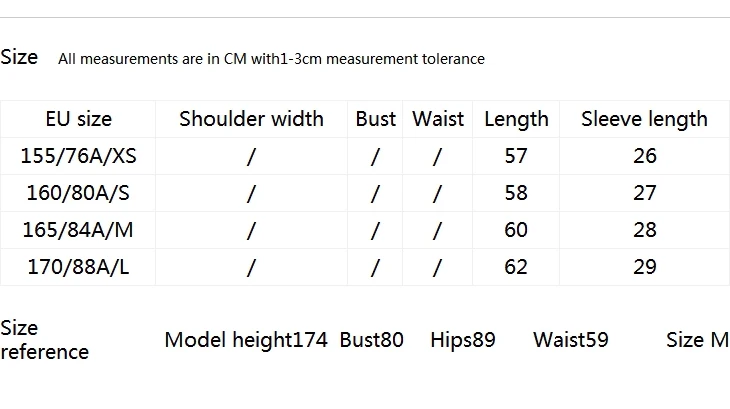Screen dimensions: 730x409
Task: Select sleeve length value 28
Action: pos(645,230)
